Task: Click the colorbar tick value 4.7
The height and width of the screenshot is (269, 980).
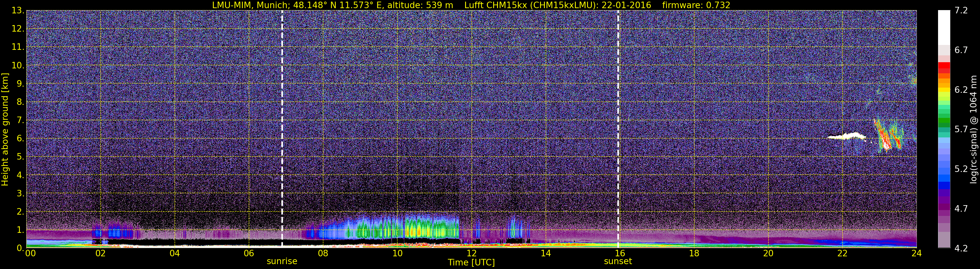Action: click(961, 209)
